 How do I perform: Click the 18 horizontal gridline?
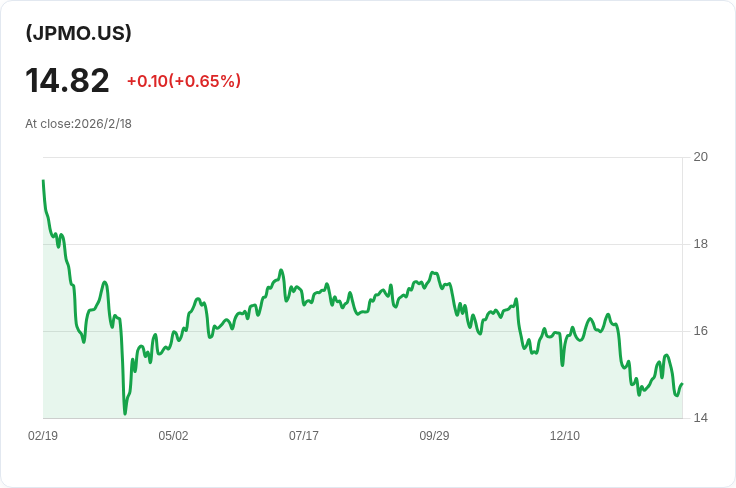400,244
